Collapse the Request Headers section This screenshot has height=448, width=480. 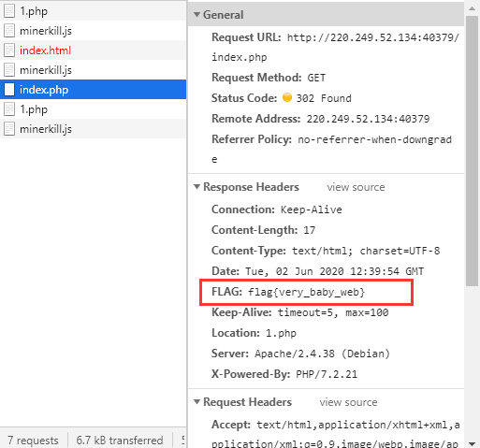pos(196,402)
